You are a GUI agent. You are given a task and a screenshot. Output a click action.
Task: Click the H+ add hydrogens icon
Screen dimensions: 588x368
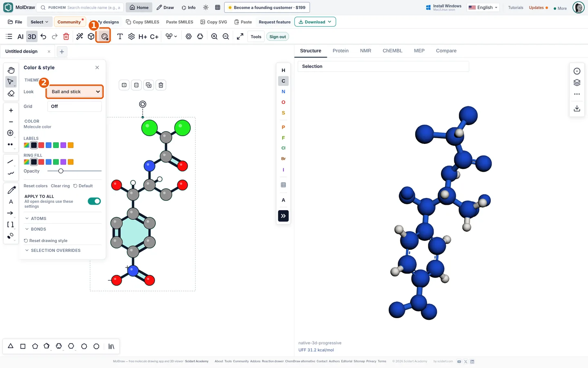[x=143, y=36]
